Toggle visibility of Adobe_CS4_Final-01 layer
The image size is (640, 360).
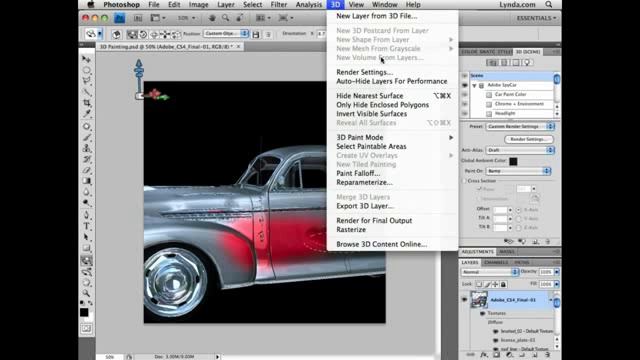pos(464,300)
